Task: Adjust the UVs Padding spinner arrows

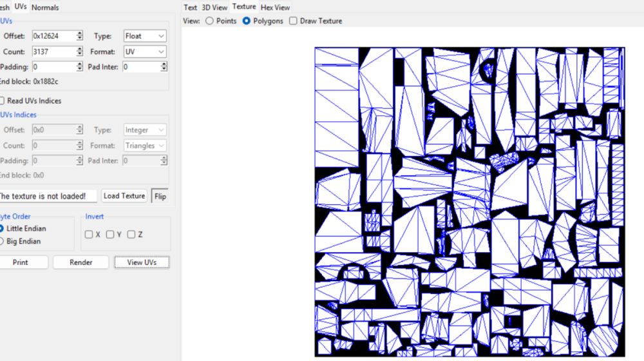Action: pyautogui.click(x=80, y=66)
